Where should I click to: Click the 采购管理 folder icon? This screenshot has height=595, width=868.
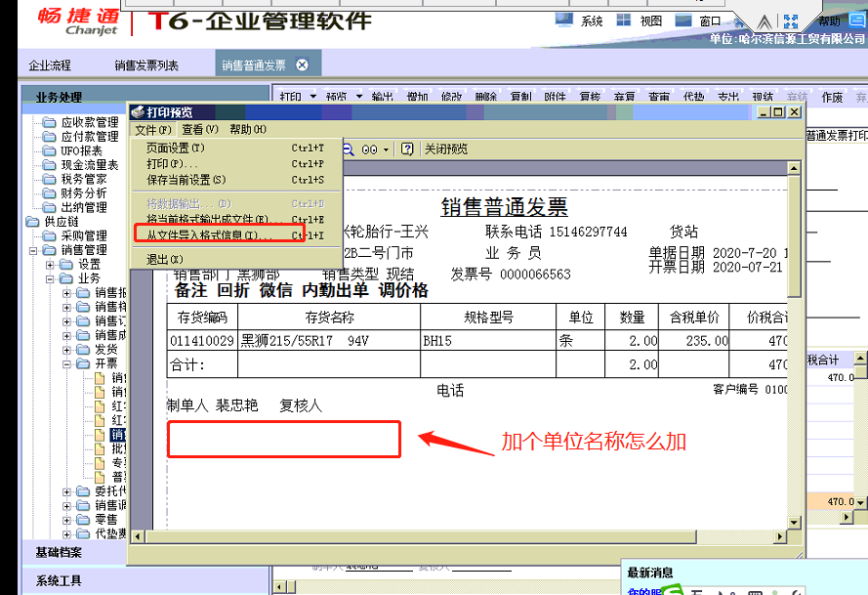[x=49, y=236]
